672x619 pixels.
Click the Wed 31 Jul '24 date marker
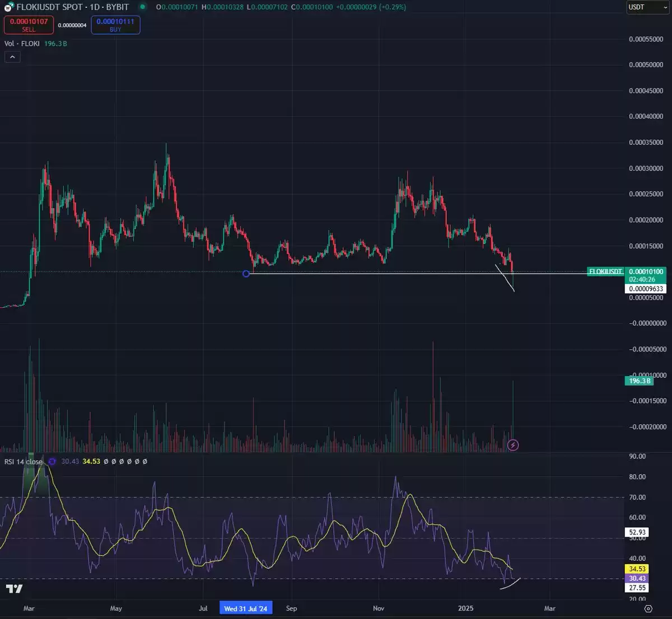[246, 608]
